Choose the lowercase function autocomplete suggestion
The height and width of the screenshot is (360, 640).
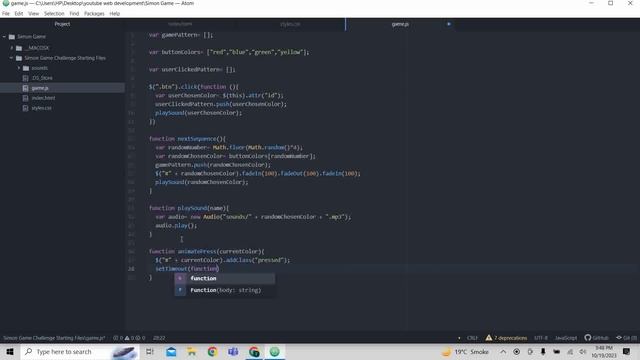224,278
